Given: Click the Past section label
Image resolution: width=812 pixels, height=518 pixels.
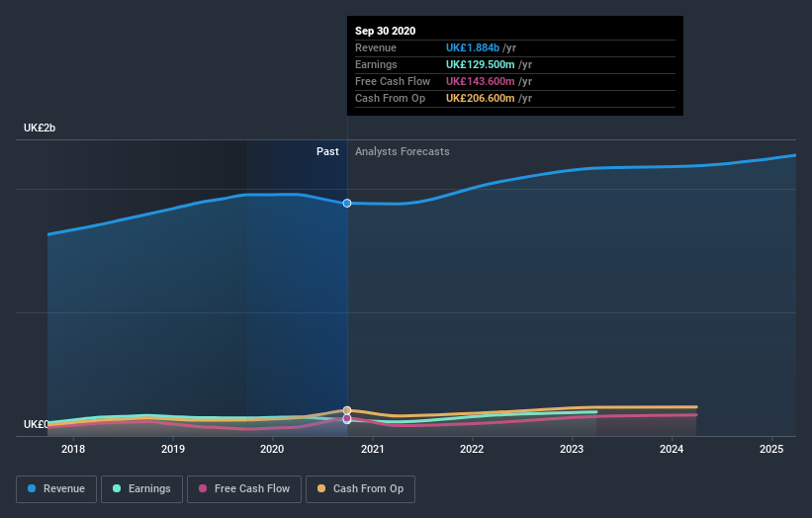Looking at the screenshot, I should [327, 151].
